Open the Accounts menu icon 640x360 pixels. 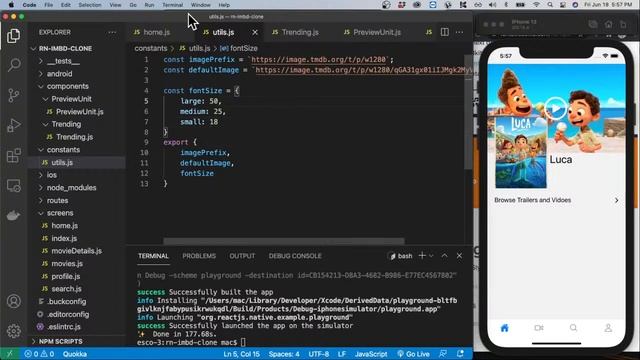[13, 301]
